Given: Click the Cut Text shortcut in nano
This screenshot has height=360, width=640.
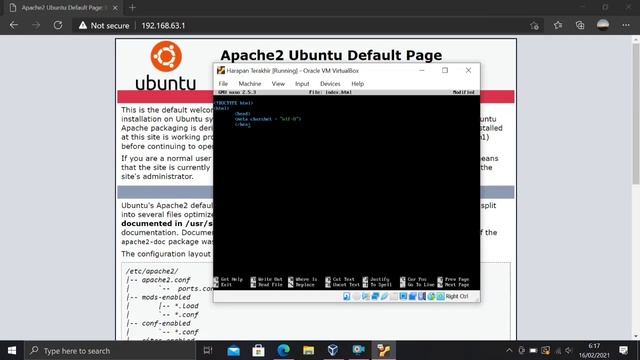Looking at the screenshot, I should (x=340, y=279).
